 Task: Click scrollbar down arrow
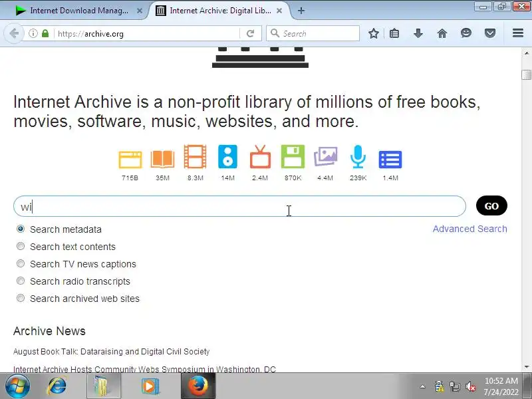[526, 367]
